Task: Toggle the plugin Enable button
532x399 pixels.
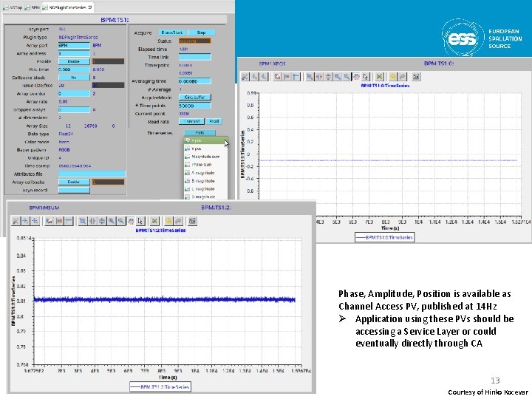Action: (x=74, y=61)
